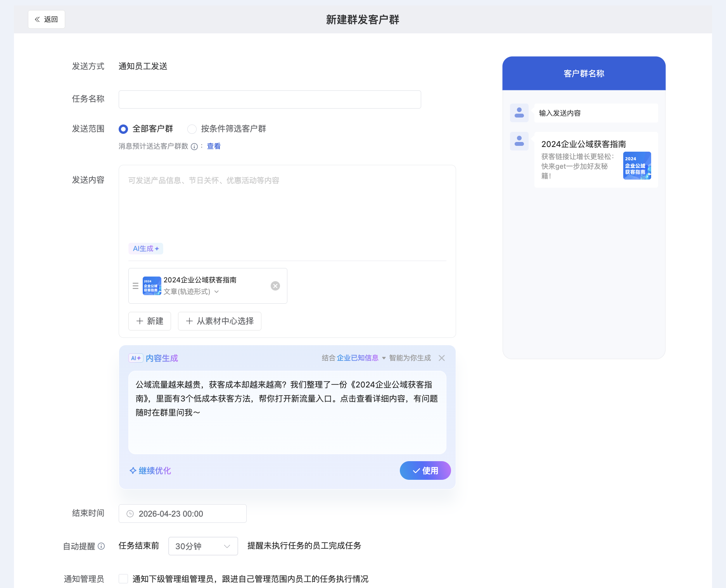Screen dimensions: 726x588
Task: Click the 客户群名称 preview header
Action: (584, 73)
